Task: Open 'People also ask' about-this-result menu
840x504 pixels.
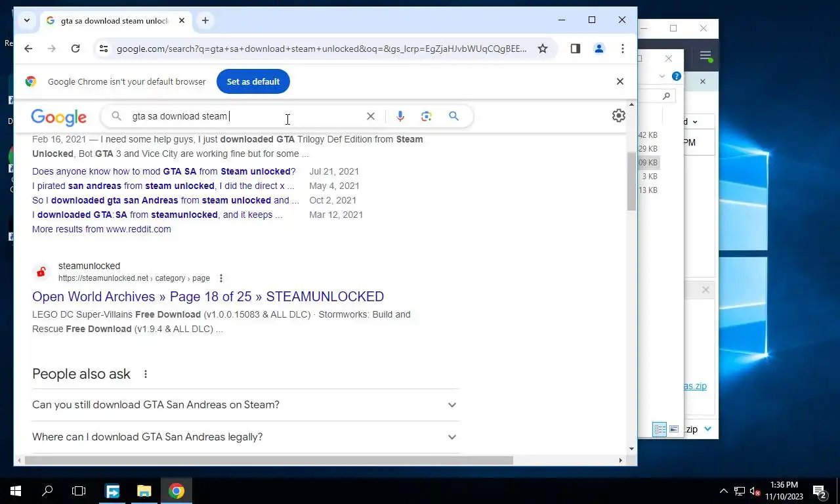Action: coord(146,374)
